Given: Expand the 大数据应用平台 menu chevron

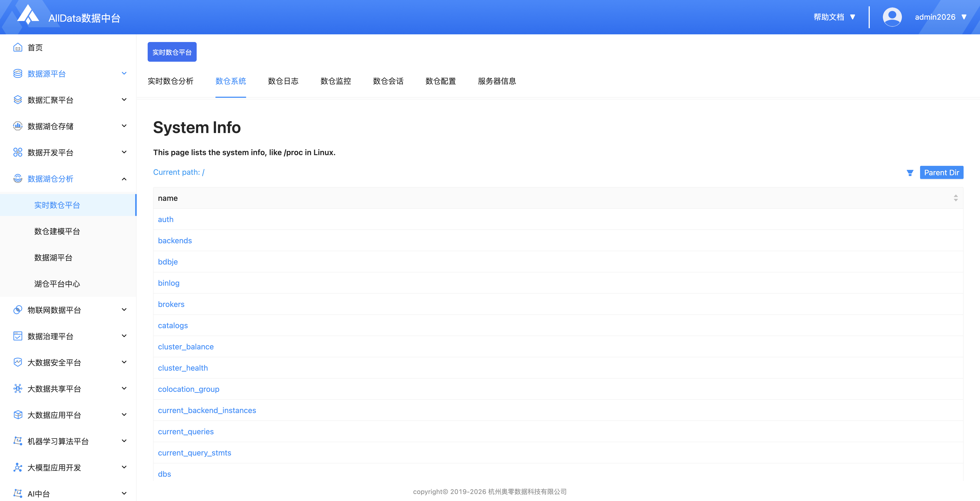Looking at the screenshot, I should tap(124, 415).
